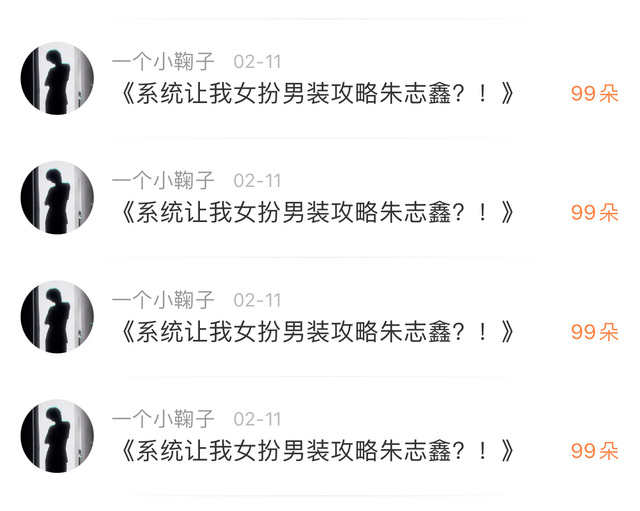The width and height of the screenshot is (640, 511).
Task: Open the second 《系统让我女扮男装攻略朱志鑫?!》 entry
Action: (x=317, y=213)
